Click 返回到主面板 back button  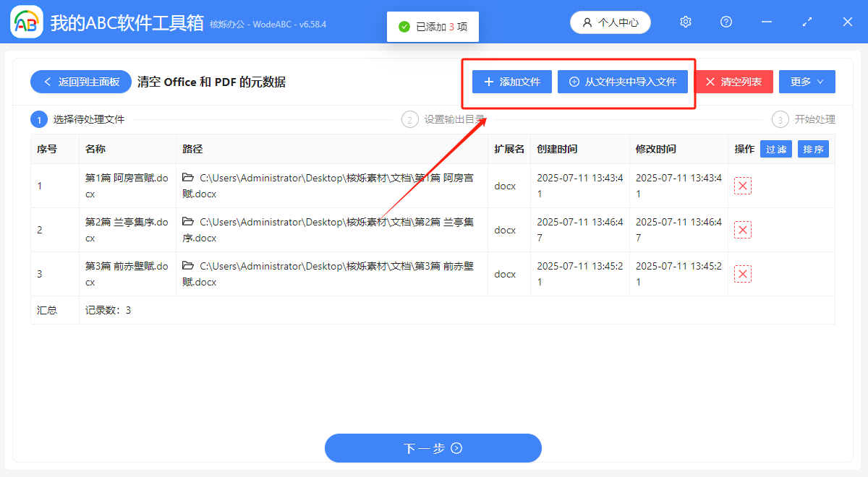81,82
